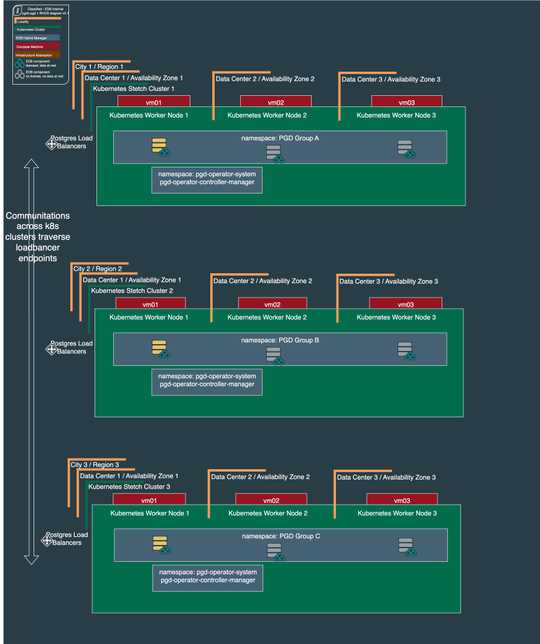The width and height of the screenshot is (540, 644).
Task: Click the teal EDB component icon in the legend
Action: coord(20,64)
